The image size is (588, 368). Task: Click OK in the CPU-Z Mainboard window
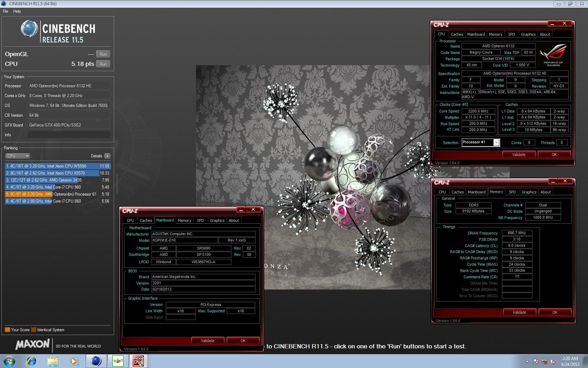coord(243,341)
